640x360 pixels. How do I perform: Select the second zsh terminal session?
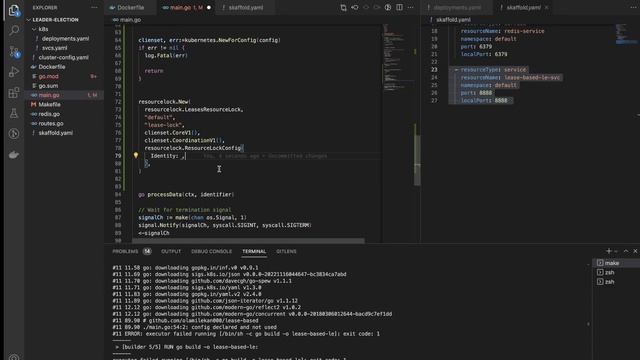pyautogui.click(x=616, y=282)
